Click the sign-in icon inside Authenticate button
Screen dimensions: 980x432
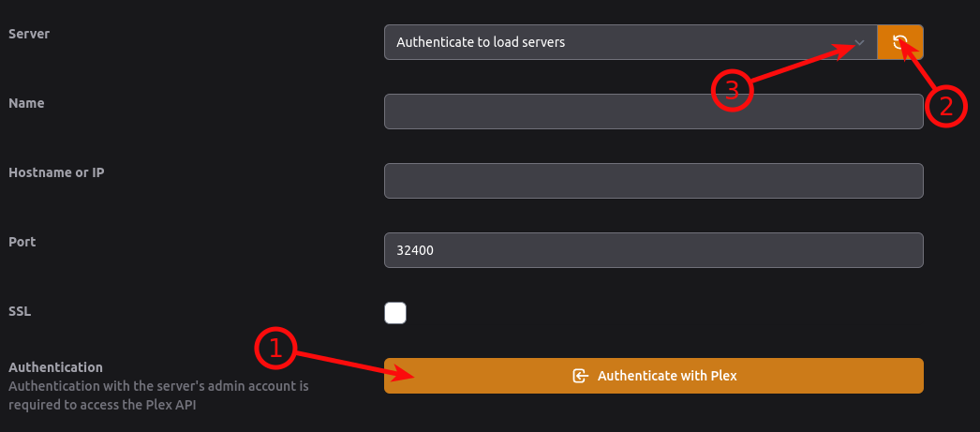pyautogui.click(x=581, y=376)
